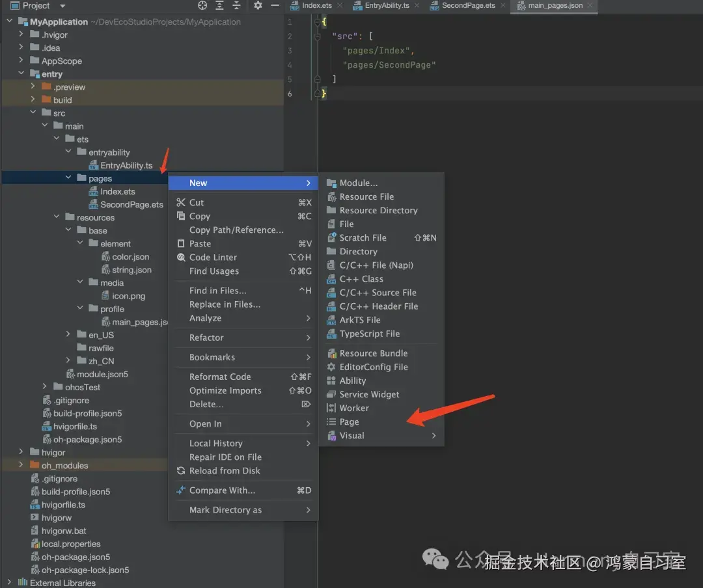Open the Project view dropdown arrow

62,6
